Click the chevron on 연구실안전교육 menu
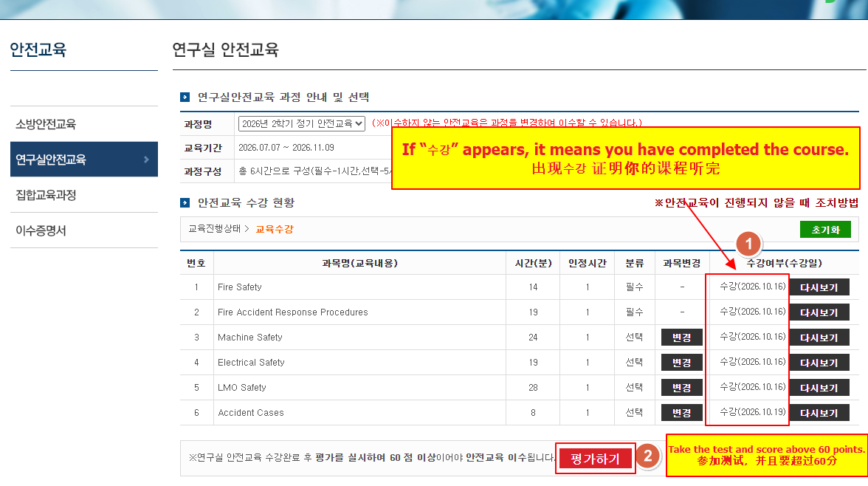This screenshot has height=486, width=868. (146, 160)
